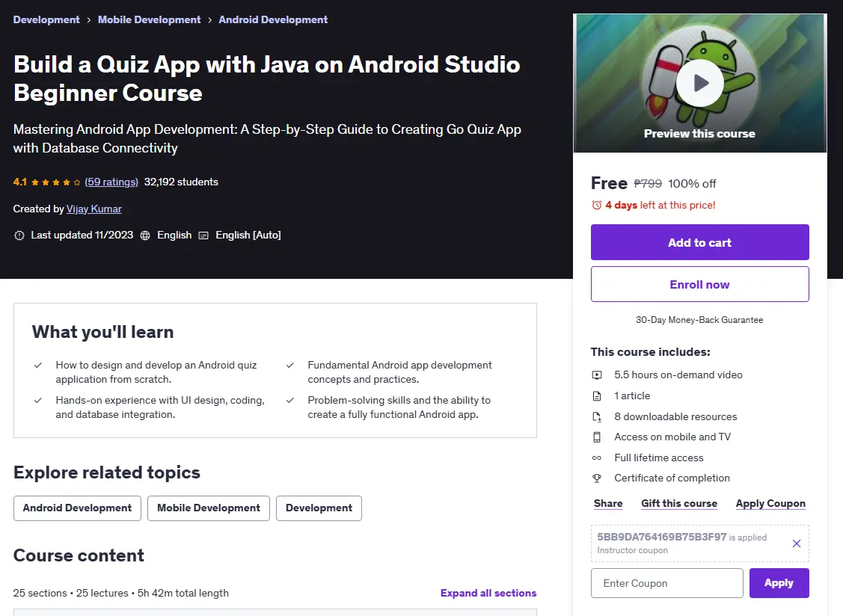Focus the Enter Coupon input field

coord(666,583)
